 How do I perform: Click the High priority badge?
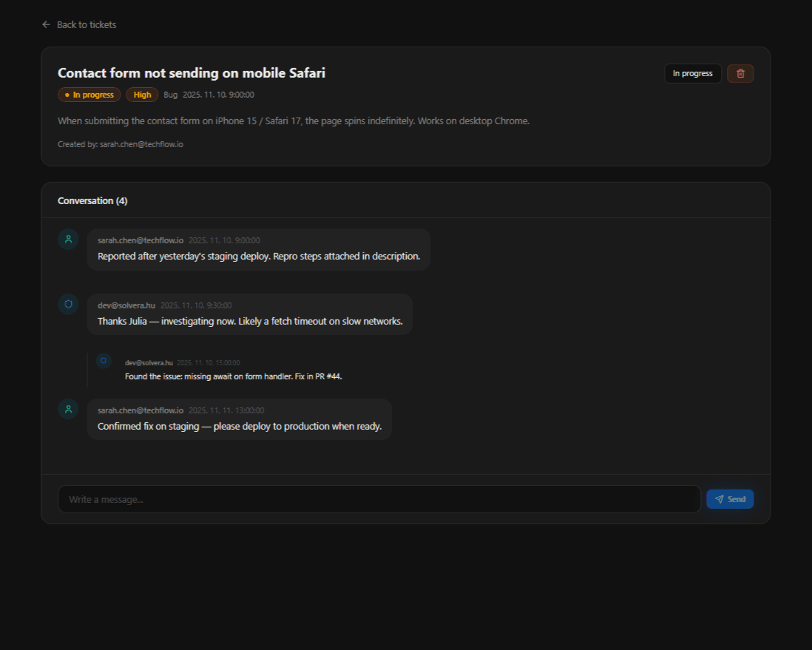coord(142,95)
